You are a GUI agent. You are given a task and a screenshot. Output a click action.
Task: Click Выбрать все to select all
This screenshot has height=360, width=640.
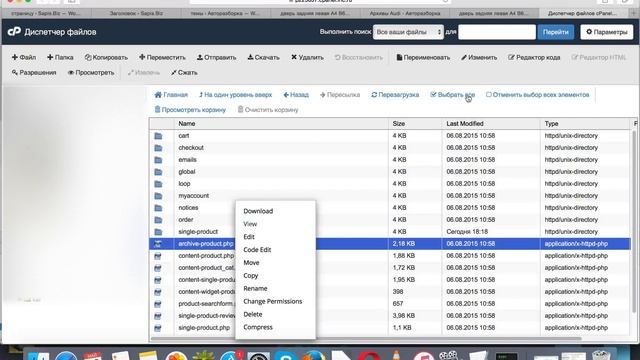pyautogui.click(x=452, y=95)
